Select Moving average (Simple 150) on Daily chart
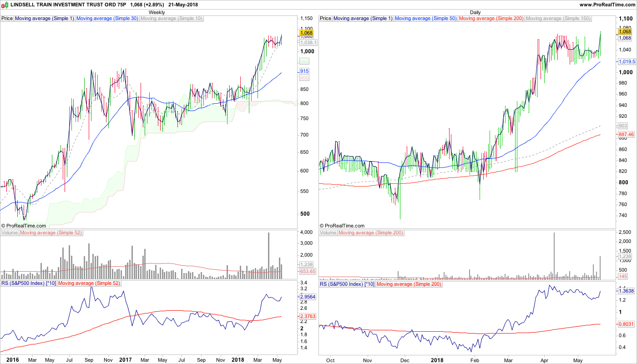 [558, 19]
